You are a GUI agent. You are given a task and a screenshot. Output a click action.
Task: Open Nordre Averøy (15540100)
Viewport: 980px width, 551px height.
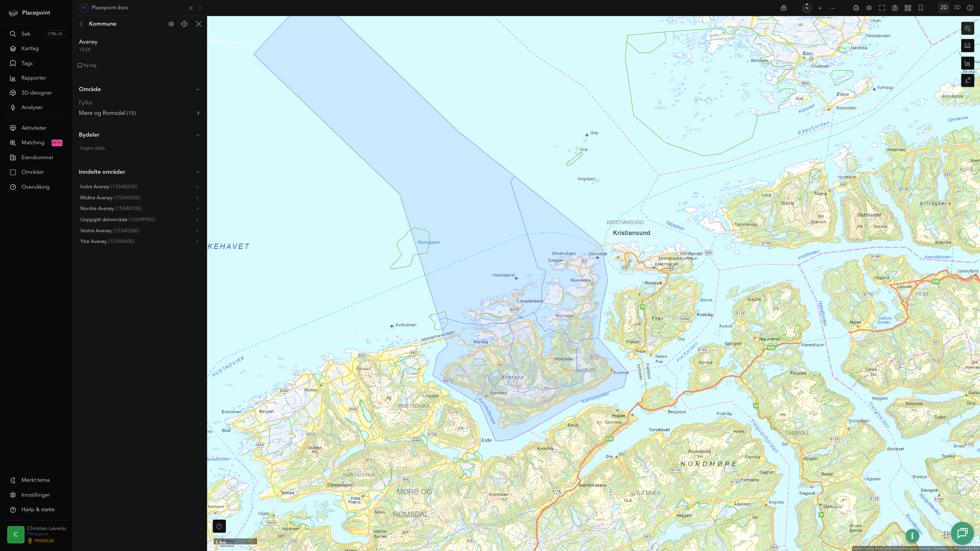(139, 209)
